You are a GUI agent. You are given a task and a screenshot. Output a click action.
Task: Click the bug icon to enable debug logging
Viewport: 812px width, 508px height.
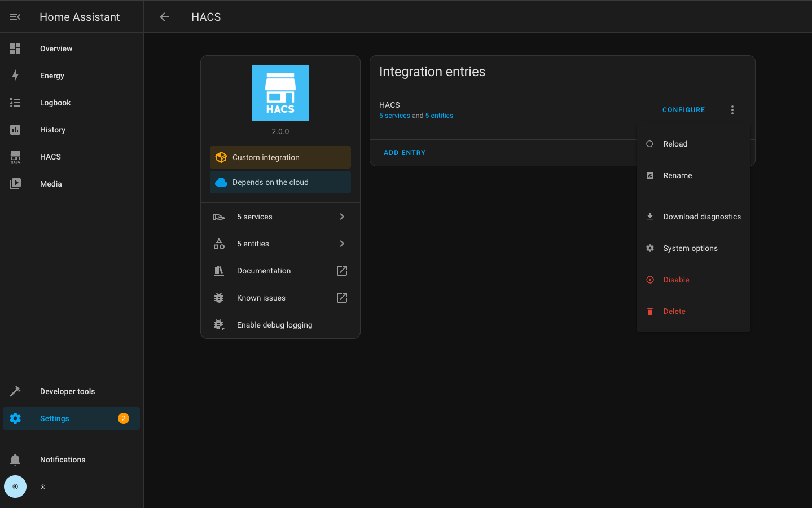pyautogui.click(x=219, y=325)
